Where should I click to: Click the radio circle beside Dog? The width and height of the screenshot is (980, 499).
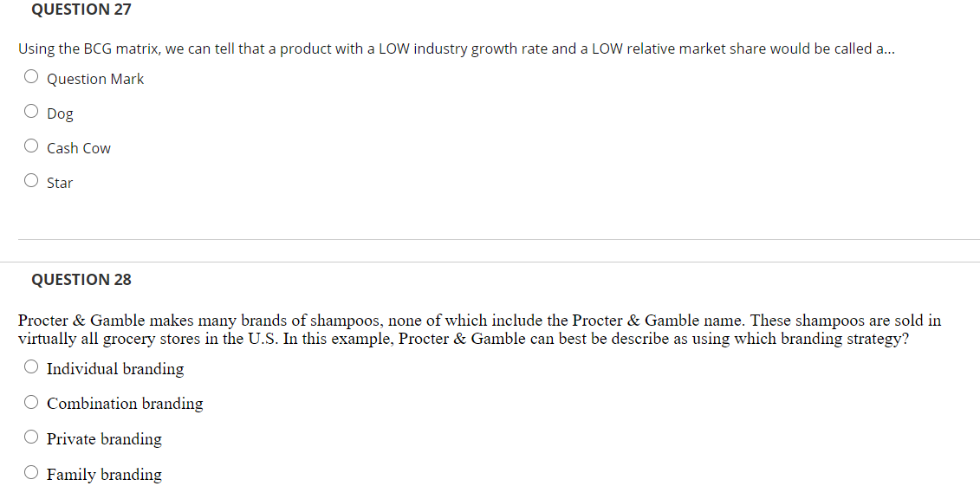pos(31,111)
